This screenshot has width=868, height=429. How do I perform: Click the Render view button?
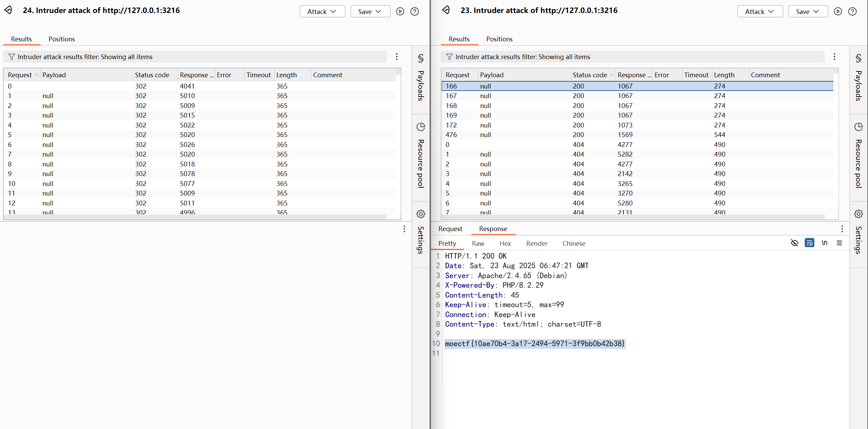pos(536,243)
